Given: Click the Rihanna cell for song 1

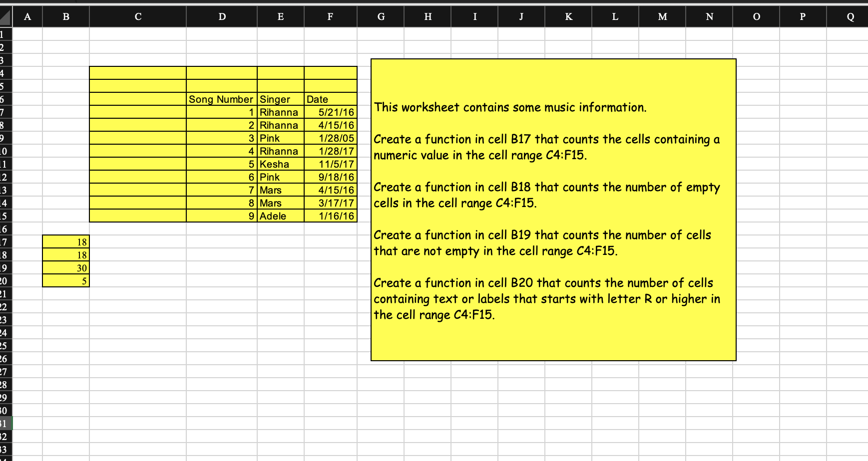Looking at the screenshot, I should (x=281, y=112).
